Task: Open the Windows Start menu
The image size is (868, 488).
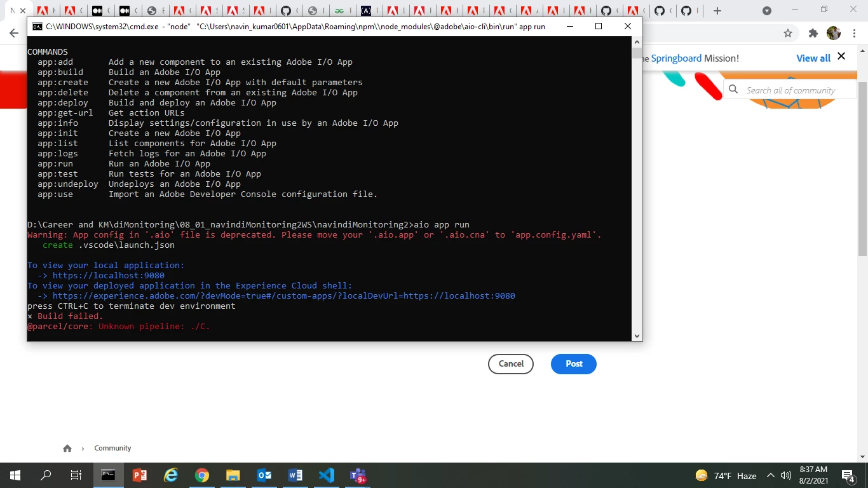Action: (x=15, y=475)
